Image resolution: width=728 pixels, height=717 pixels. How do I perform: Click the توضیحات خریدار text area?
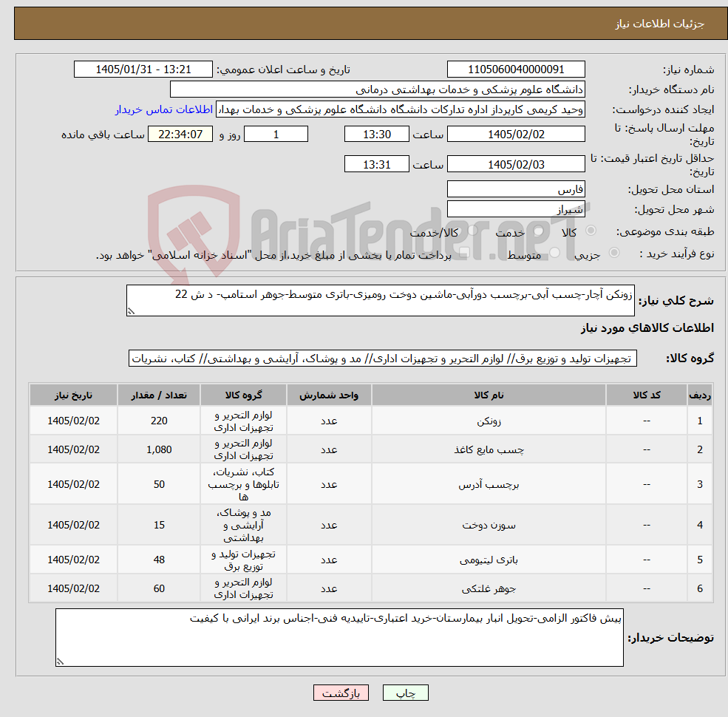339,638
